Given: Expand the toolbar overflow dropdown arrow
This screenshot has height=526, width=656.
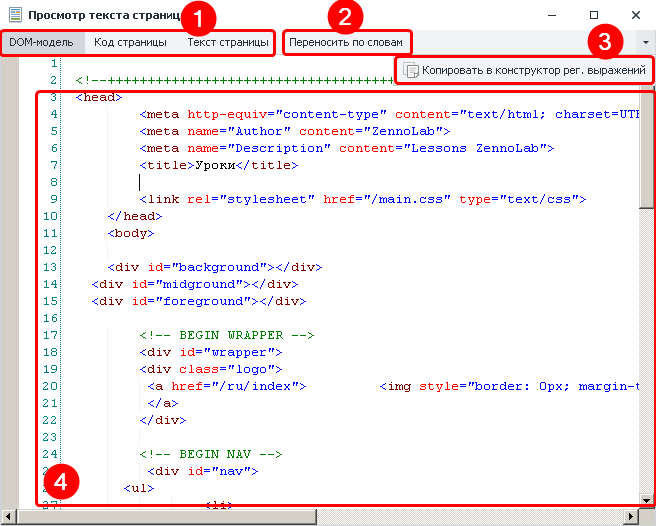Looking at the screenshot, I should click(x=646, y=43).
